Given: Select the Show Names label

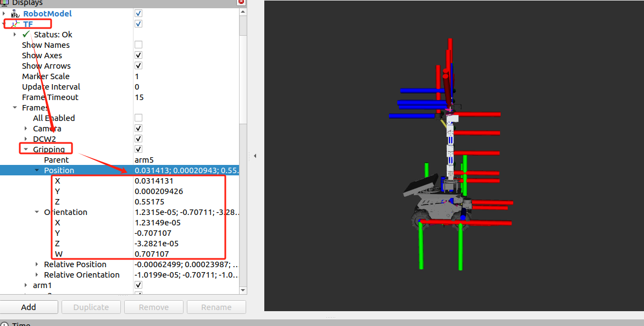Looking at the screenshot, I should tap(46, 45).
